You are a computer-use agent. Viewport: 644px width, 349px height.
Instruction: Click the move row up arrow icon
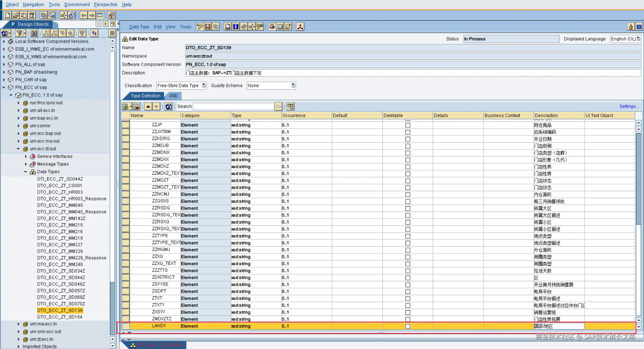[148, 106]
